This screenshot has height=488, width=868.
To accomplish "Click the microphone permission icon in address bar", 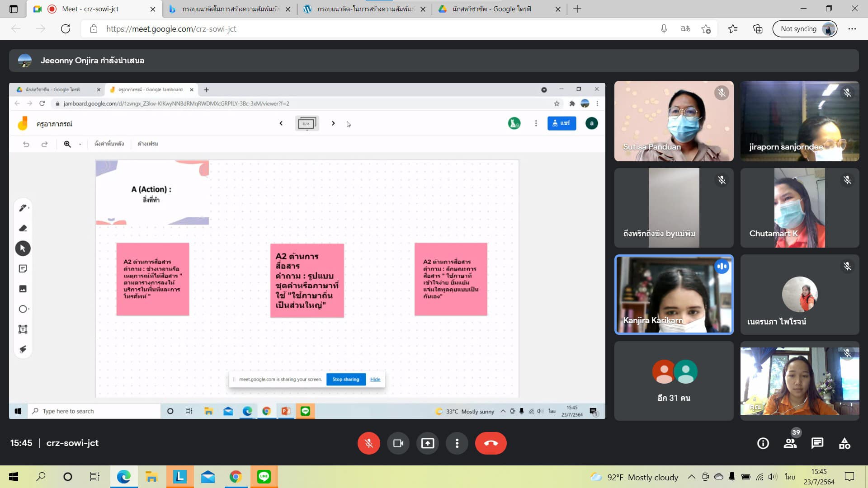I will pos(664,29).
